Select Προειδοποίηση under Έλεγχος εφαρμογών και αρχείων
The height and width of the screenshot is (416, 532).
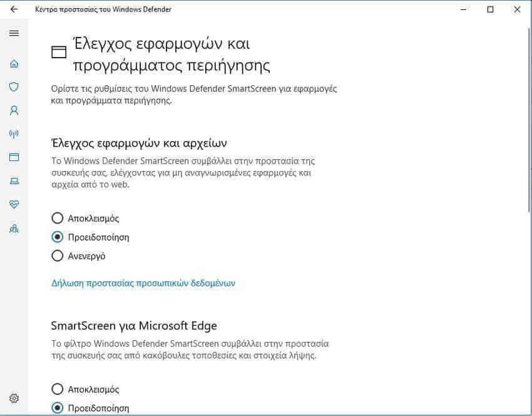tap(90, 237)
